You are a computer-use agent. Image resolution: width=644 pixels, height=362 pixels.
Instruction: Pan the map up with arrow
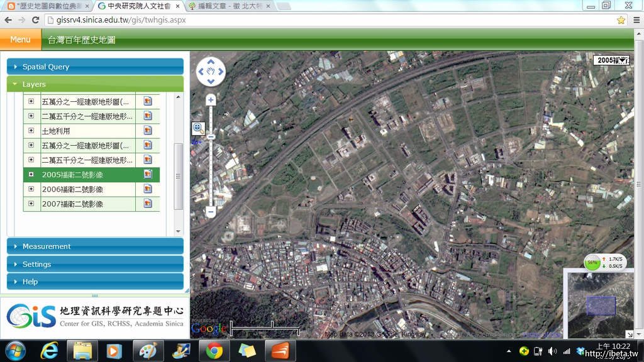point(211,63)
